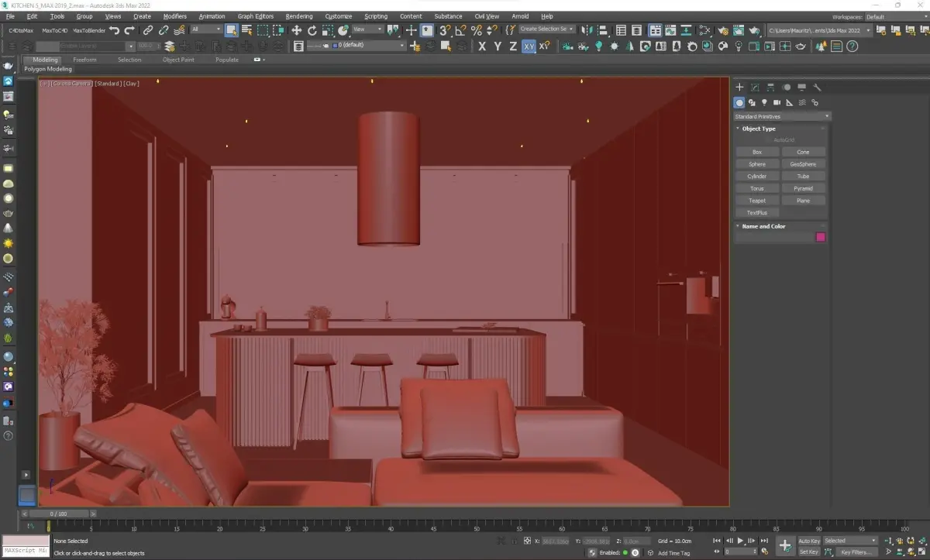This screenshot has width=930, height=560.
Task: Click the magenta object color swatch
Action: pyautogui.click(x=821, y=238)
